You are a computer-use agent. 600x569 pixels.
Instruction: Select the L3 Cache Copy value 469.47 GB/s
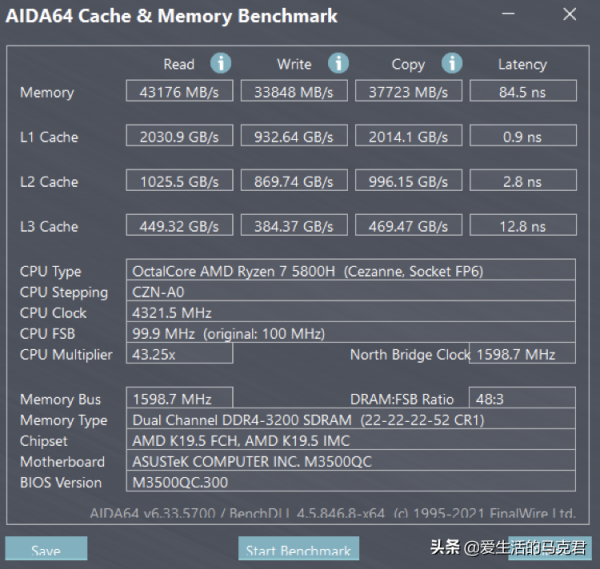pyautogui.click(x=408, y=227)
